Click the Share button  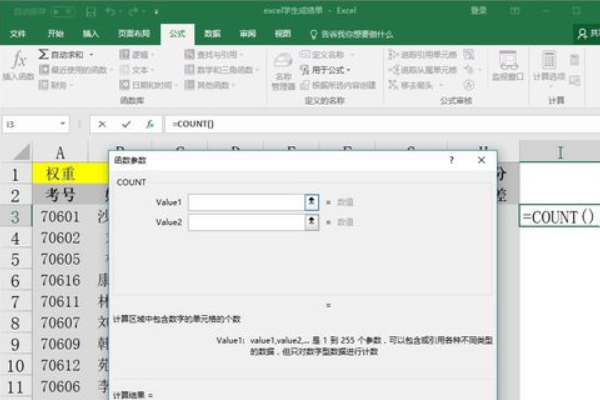click(x=587, y=34)
